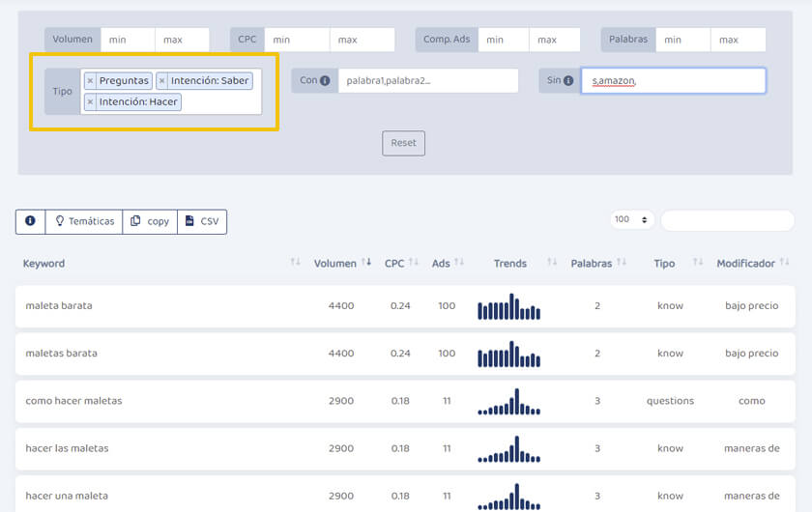
Task: Click the Modificador column header
Action: point(745,264)
